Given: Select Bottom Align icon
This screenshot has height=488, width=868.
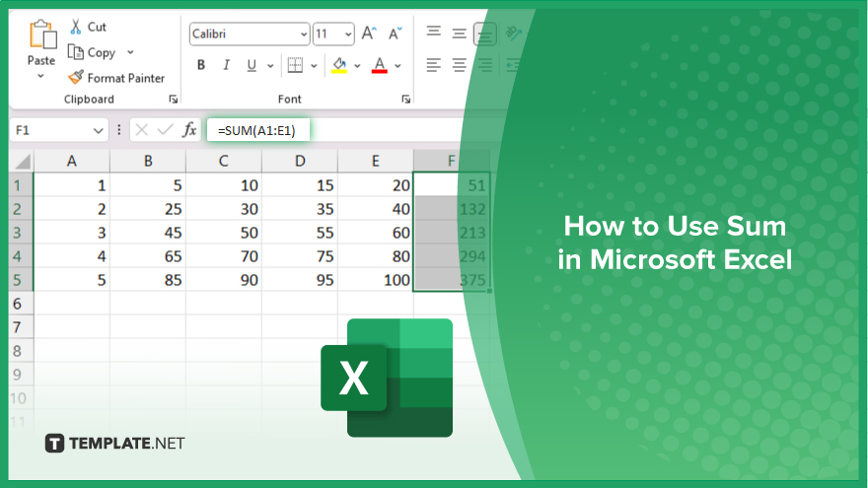Looking at the screenshot, I should pyautogui.click(x=484, y=35).
